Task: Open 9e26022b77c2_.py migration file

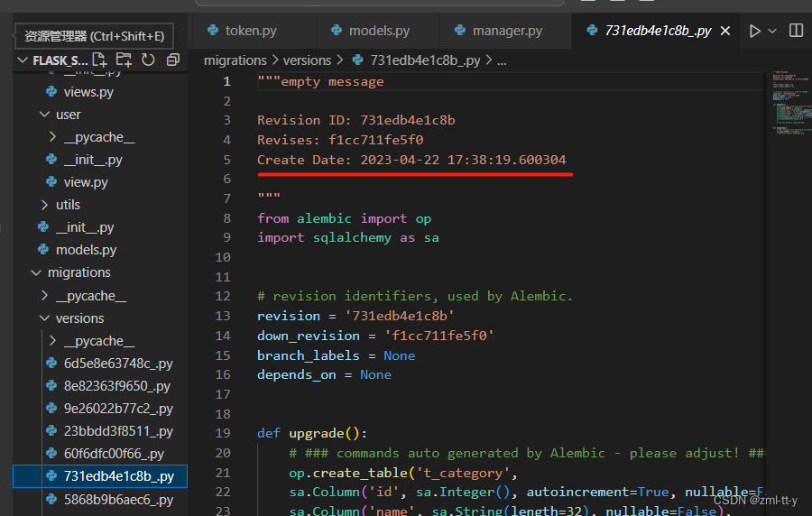Action: (x=118, y=409)
